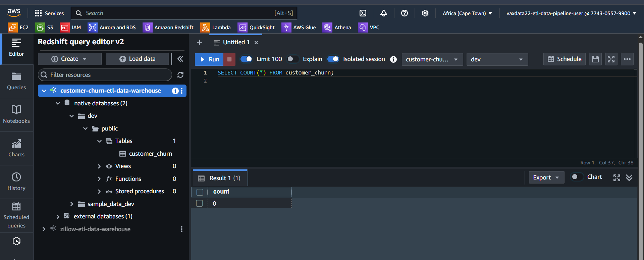This screenshot has height=260, width=644.
Task: Expand the Views node
Action: coord(99,166)
